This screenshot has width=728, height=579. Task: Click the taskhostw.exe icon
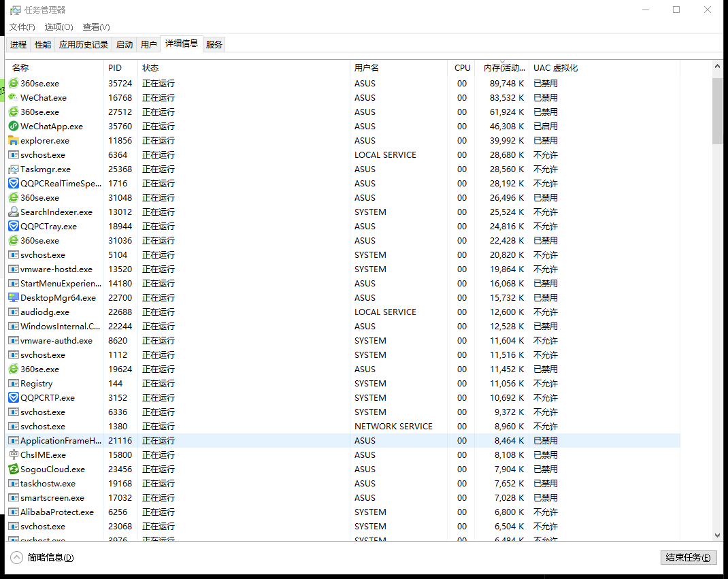14,483
